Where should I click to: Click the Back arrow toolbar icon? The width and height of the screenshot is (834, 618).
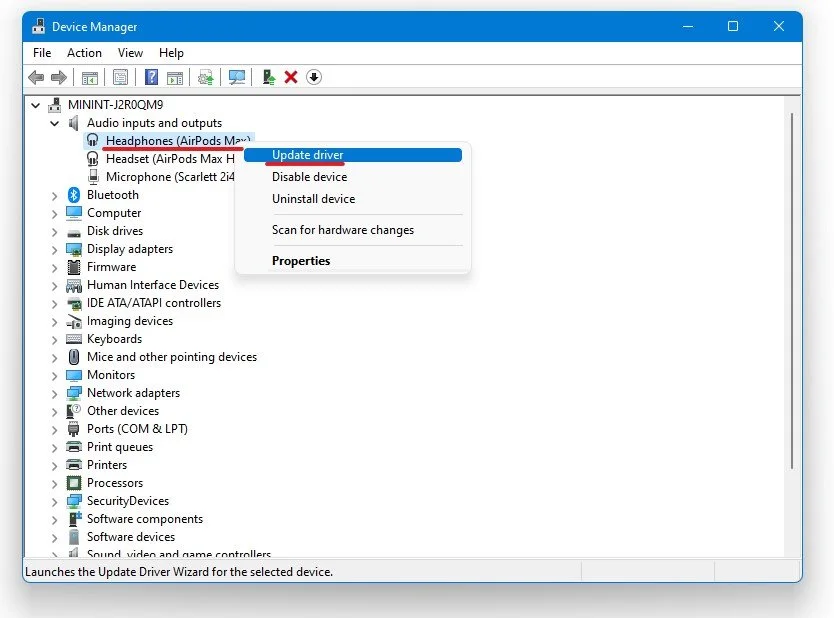click(36, 78)
